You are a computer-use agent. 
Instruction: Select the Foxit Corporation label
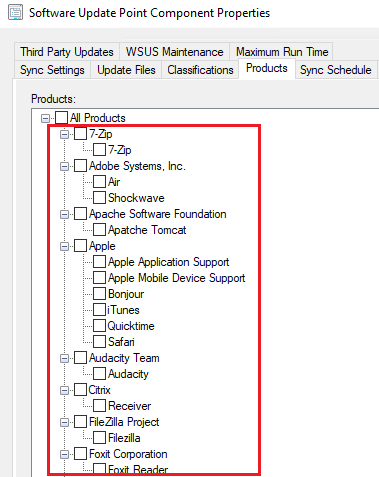click(128, 454)
